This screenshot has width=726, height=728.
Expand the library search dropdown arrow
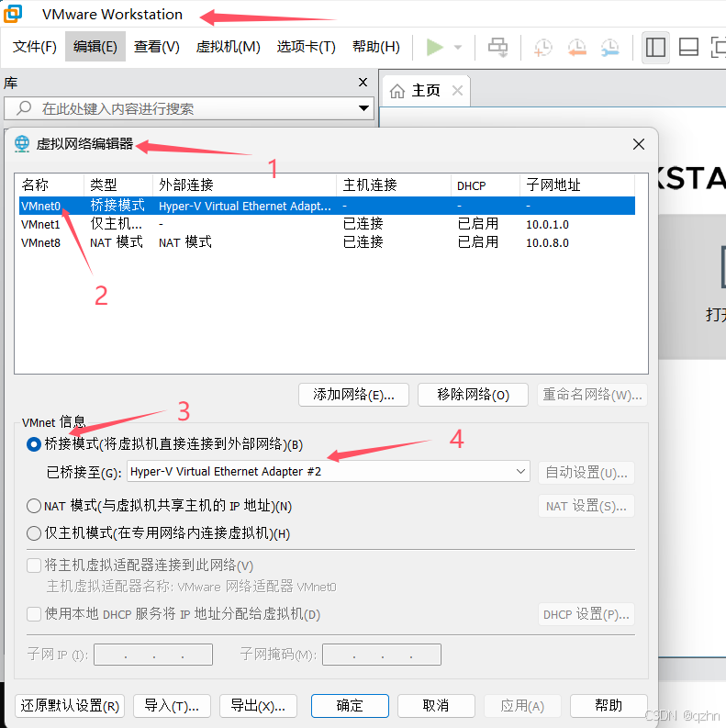tap(364, 108)
